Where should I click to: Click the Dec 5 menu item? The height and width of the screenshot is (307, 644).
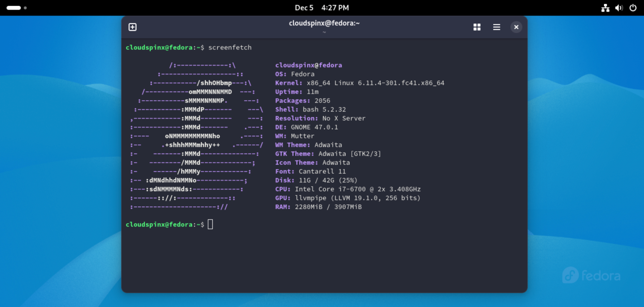pyautogui.click(x=304, y=8)
